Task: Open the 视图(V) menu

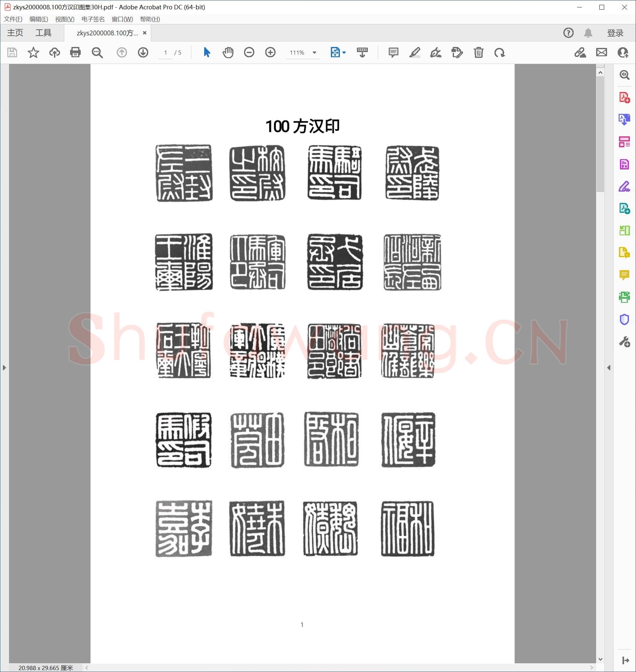Action: (x=65, y=19)
